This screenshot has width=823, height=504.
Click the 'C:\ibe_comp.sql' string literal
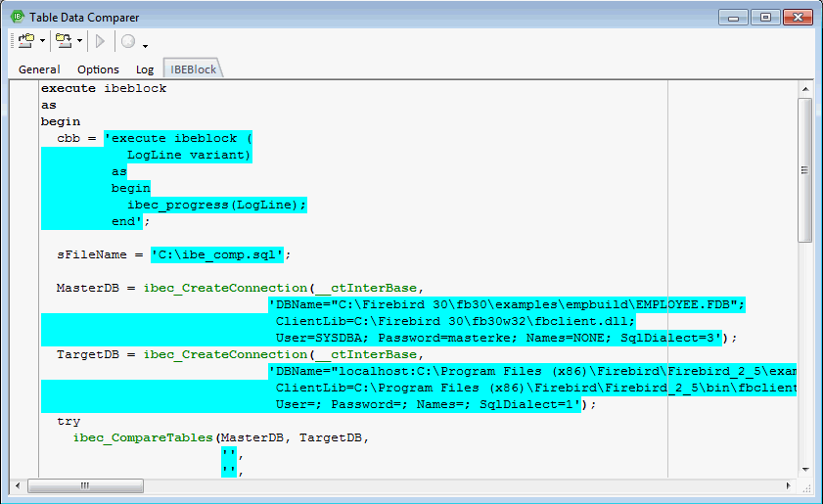pyautogui.click(x=217, y=254)
